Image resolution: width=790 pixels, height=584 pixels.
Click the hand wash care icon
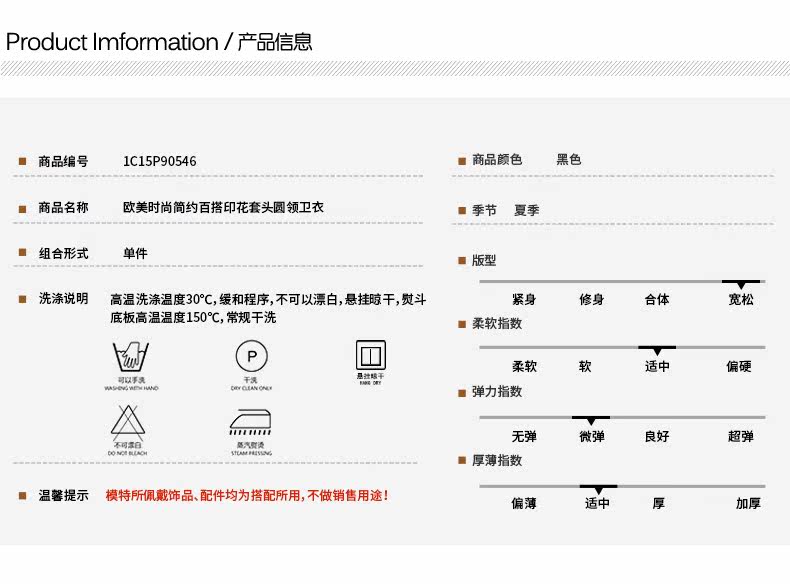(x=130, y=356)
